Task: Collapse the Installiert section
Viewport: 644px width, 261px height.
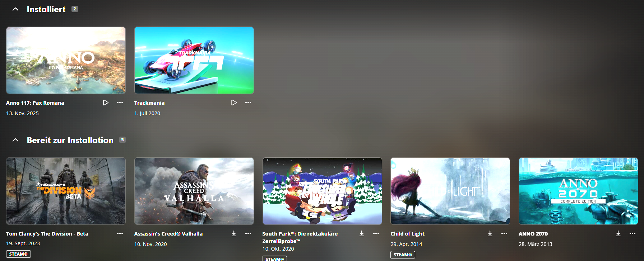Action: 15,9
